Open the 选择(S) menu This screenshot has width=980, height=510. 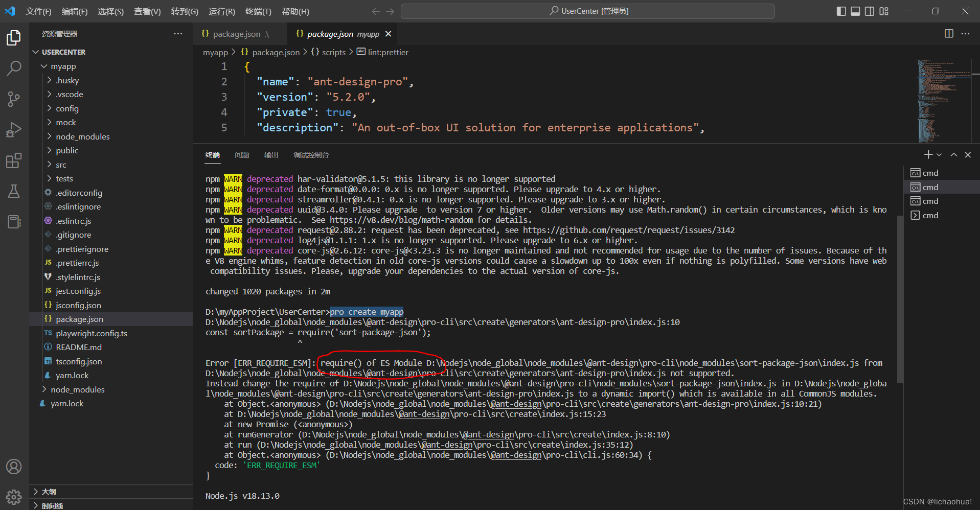pos(111,11)
